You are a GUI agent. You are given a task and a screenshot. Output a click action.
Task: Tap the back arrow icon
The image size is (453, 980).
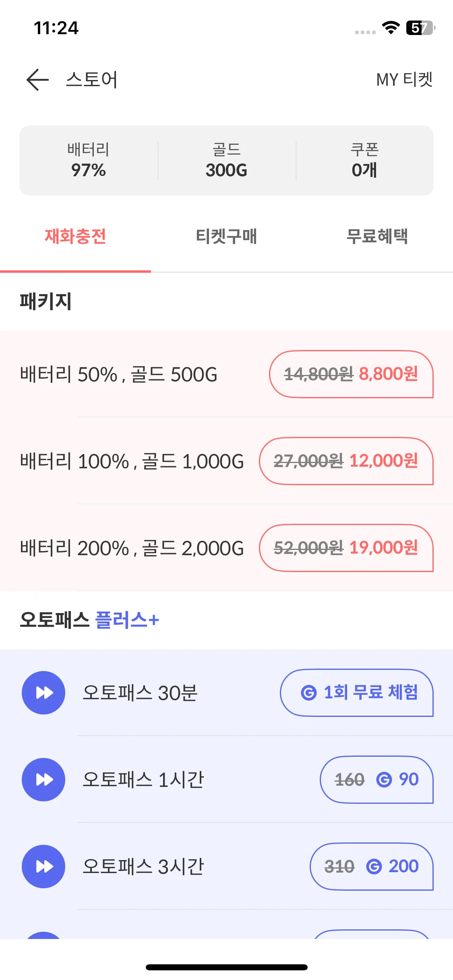(x=37, y=80)
